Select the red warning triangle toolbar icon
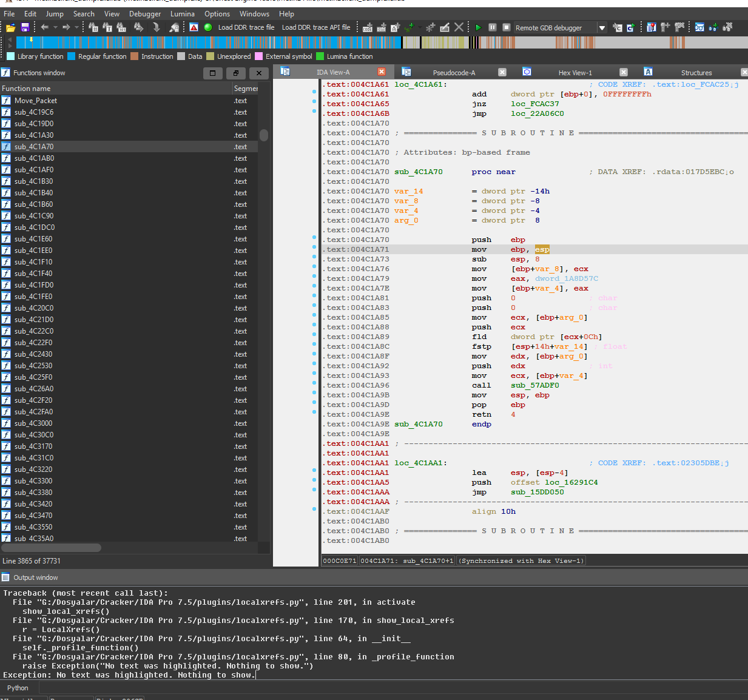748x700 pixels. (194, 27)
